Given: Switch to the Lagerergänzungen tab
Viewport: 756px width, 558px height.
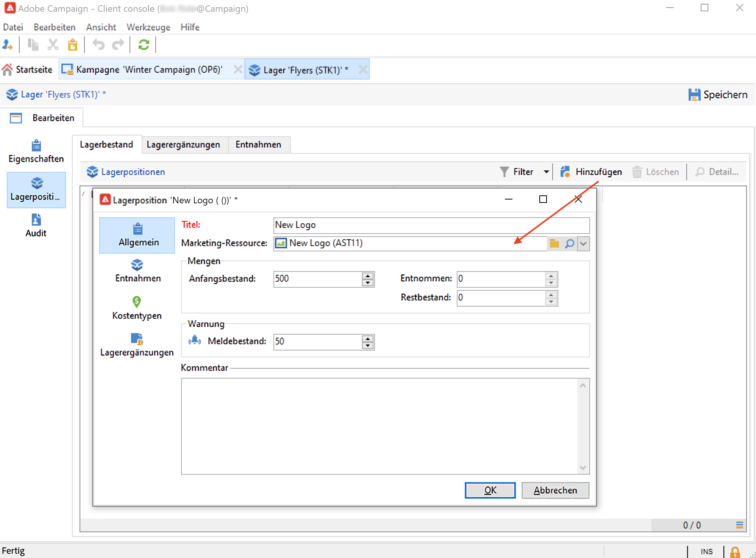Looking at the screenshot, I should coord(183,145).
